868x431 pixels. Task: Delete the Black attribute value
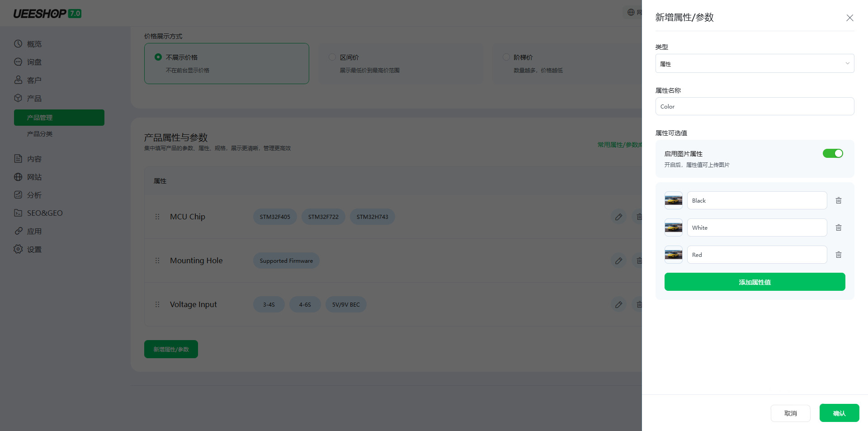click(x=838, y=200)
